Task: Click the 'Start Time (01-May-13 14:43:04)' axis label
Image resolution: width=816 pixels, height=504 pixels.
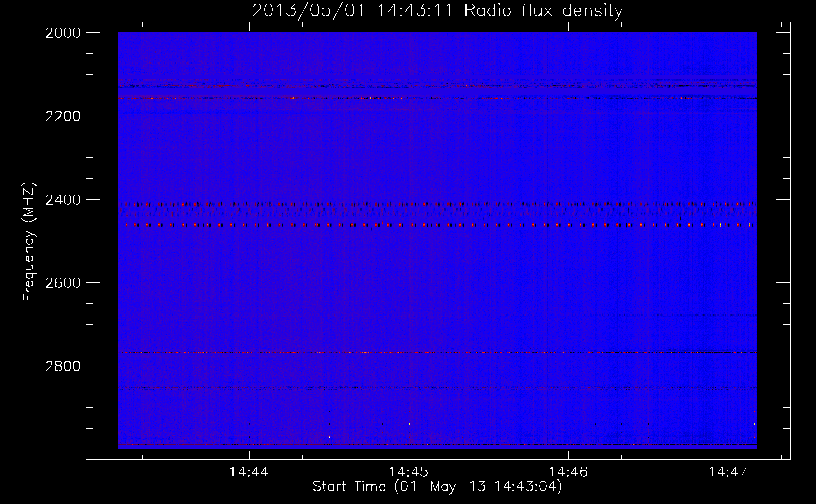Action: click(437, 487)
